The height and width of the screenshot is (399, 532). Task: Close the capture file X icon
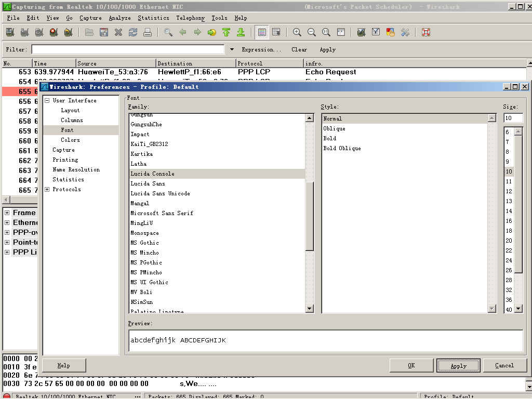pyautogui.click(x=118, y=32)
